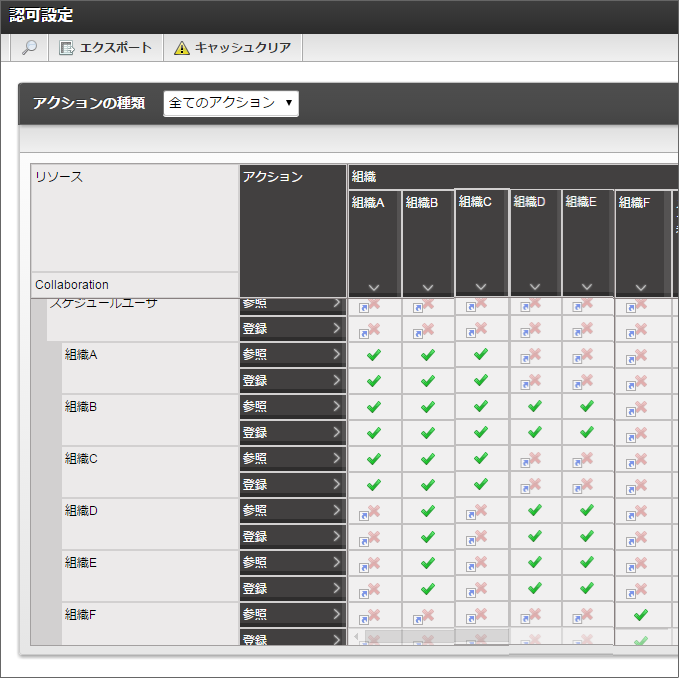Click red X for 組織D 参照 under 組織A

click(374, 511)
